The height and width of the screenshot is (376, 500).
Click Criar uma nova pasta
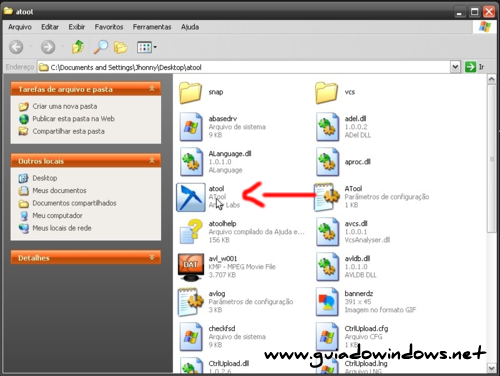[65, 106]
